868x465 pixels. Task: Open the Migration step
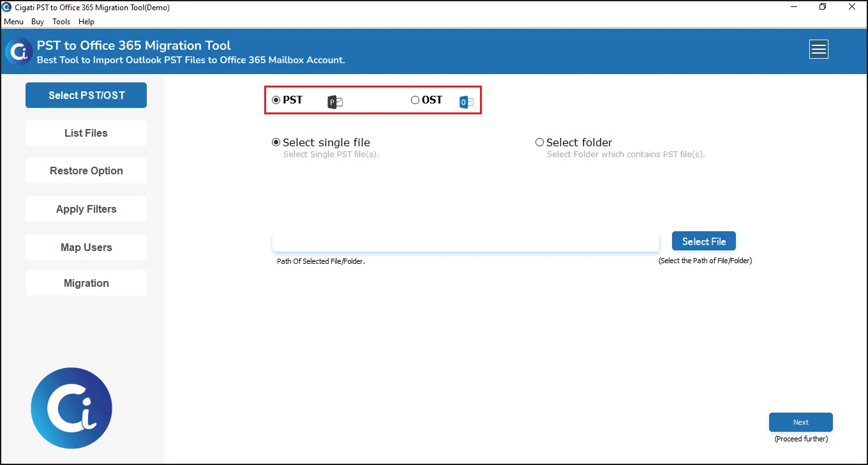pos(86,283)
